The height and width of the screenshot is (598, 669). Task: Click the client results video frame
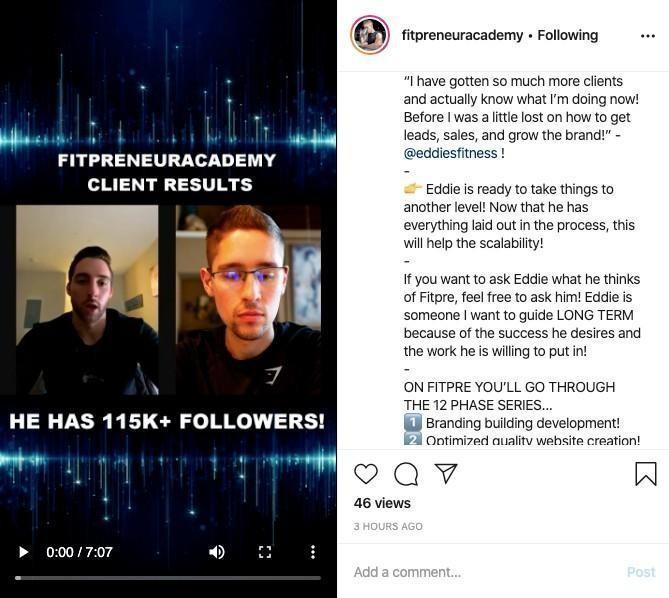click(x=168, y=299)
